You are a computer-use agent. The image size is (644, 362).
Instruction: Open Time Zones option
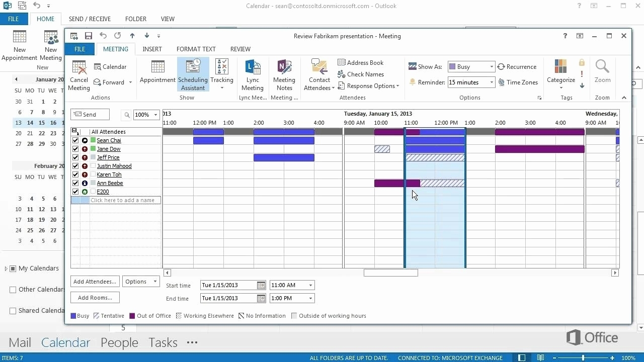point(518,82)
